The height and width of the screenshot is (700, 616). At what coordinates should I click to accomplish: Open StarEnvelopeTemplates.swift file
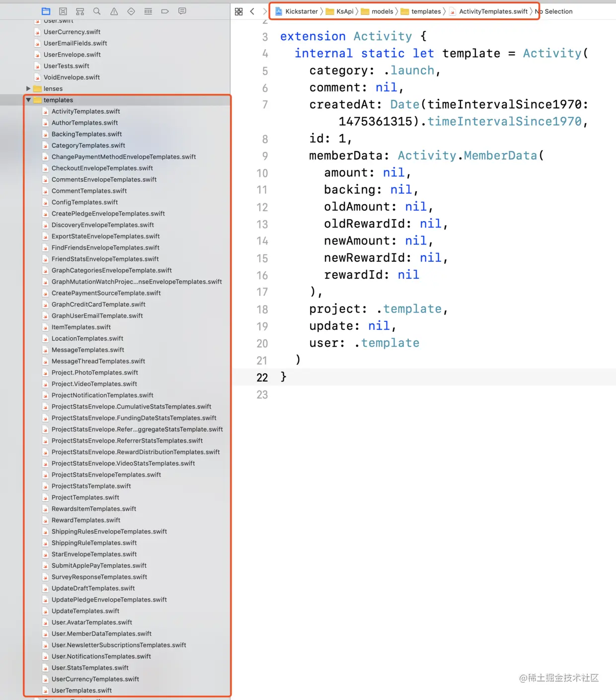94,554
